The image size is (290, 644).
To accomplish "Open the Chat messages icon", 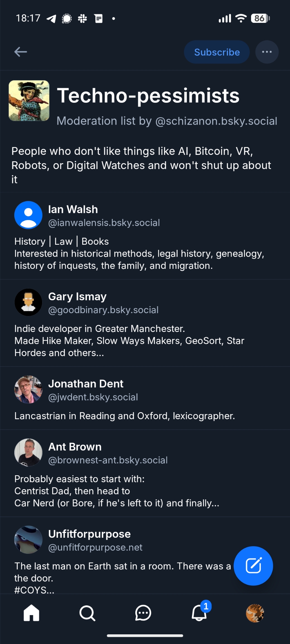I will (143, 613).
